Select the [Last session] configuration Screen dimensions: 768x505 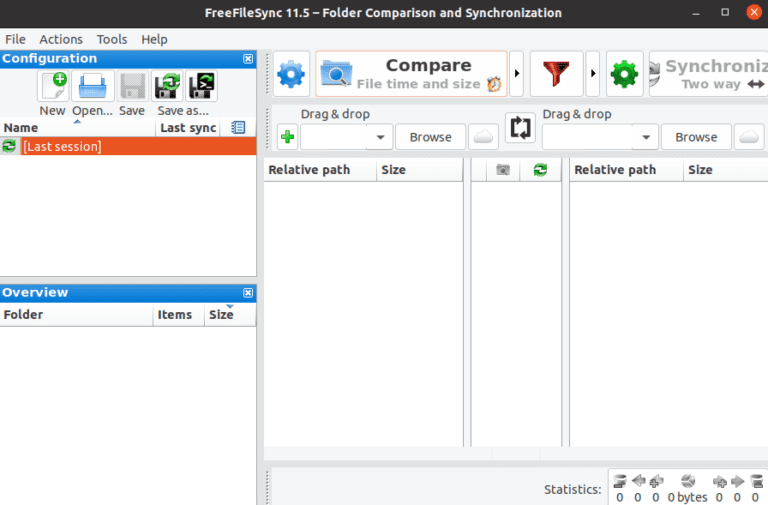[128, 146]
